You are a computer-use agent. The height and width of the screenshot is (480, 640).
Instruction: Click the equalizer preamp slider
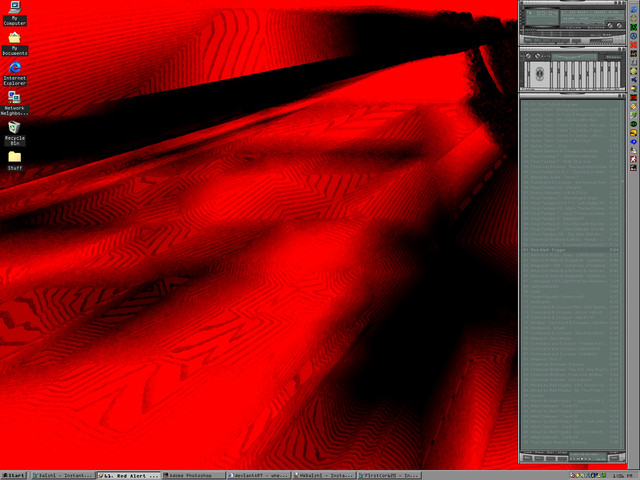528,74
